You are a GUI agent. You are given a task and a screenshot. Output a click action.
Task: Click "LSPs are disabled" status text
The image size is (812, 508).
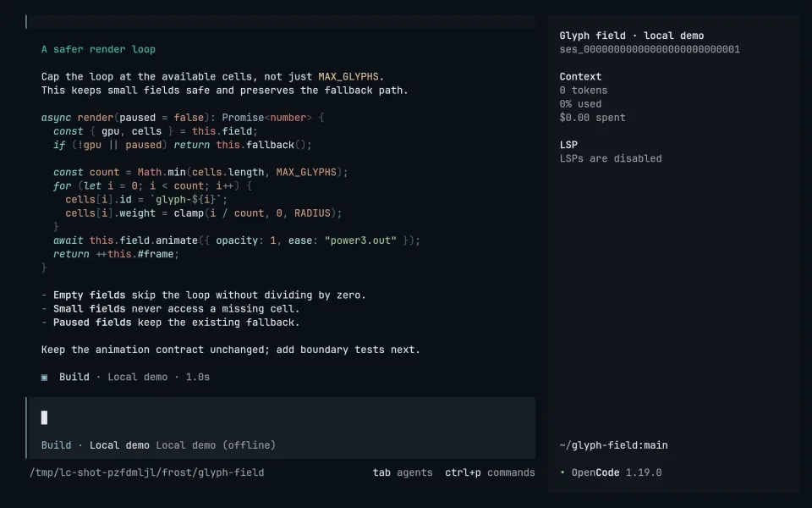click(610, 158)
